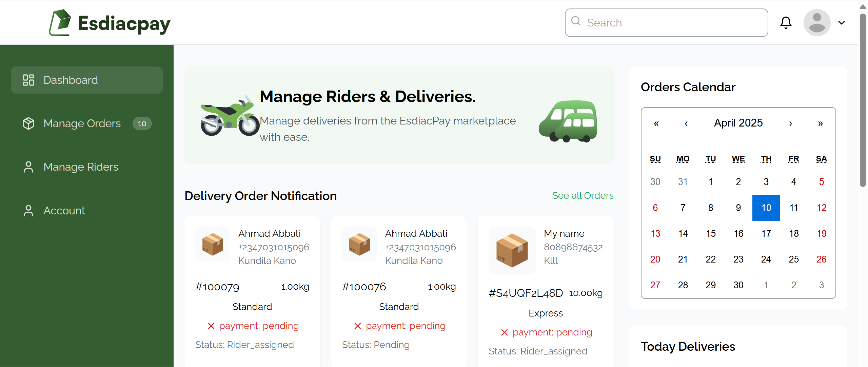868x367 pixels.
Task: Select order number #100079
Action: pos(217,287)
